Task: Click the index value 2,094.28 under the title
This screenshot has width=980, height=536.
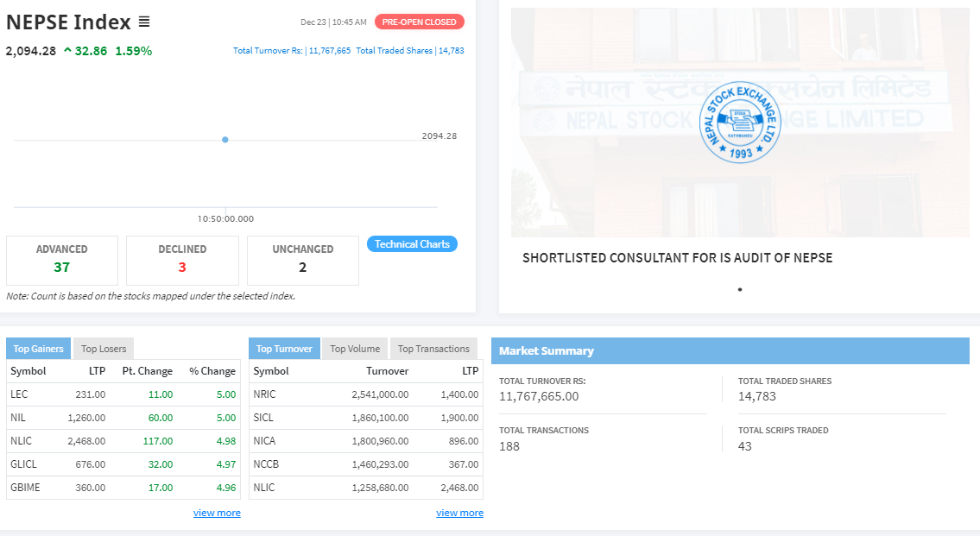Action: tap(30, 51)
